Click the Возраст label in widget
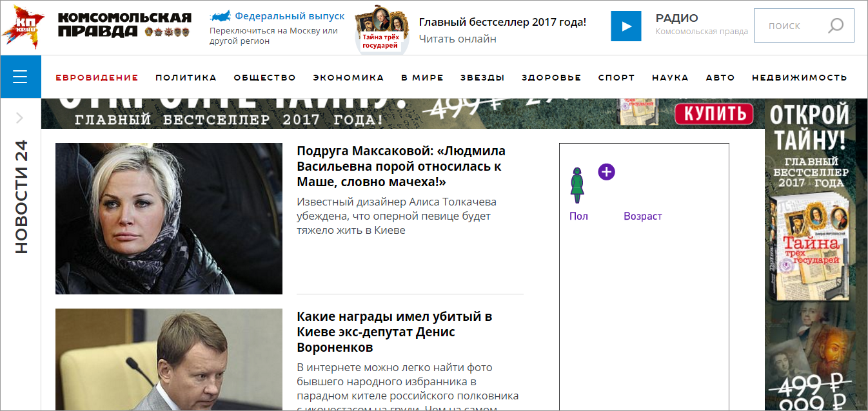Image resolution: width=868 pixels, height=411 pixels. [x=642, y=216]
